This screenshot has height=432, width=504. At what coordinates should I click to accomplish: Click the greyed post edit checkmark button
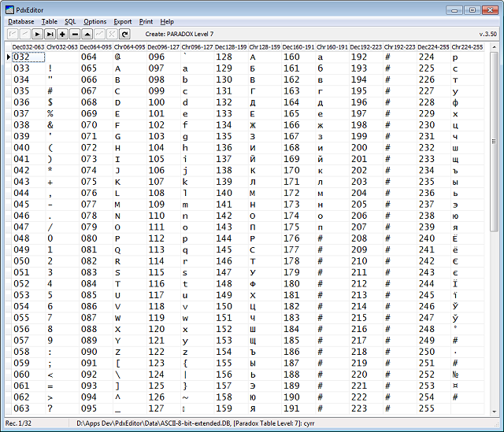coord(100,34)
